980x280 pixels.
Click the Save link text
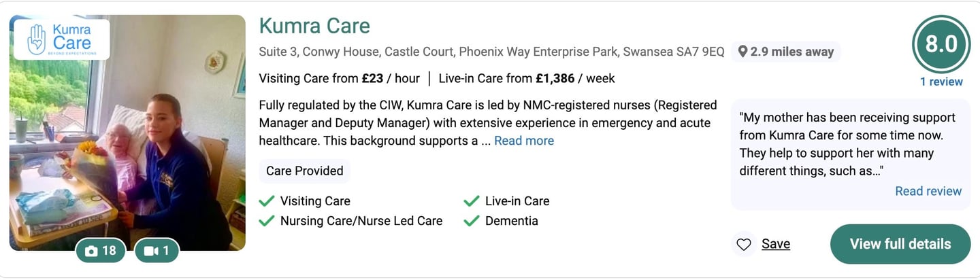point(776,244)
